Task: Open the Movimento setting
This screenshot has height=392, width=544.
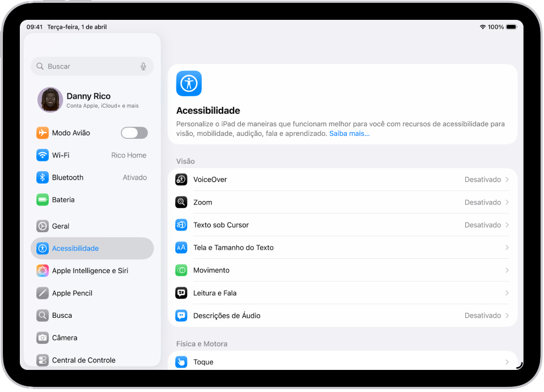Action: point(342,270)
